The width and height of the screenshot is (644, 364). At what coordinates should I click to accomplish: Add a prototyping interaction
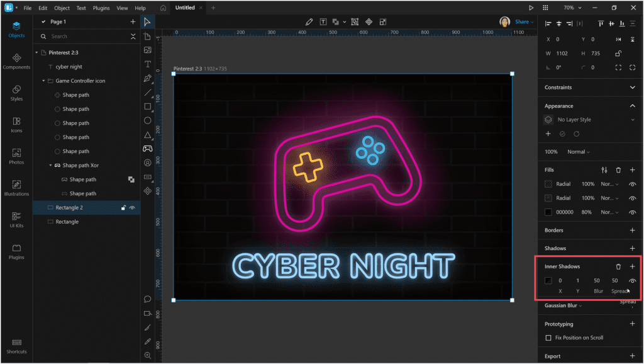pos(633,324)
